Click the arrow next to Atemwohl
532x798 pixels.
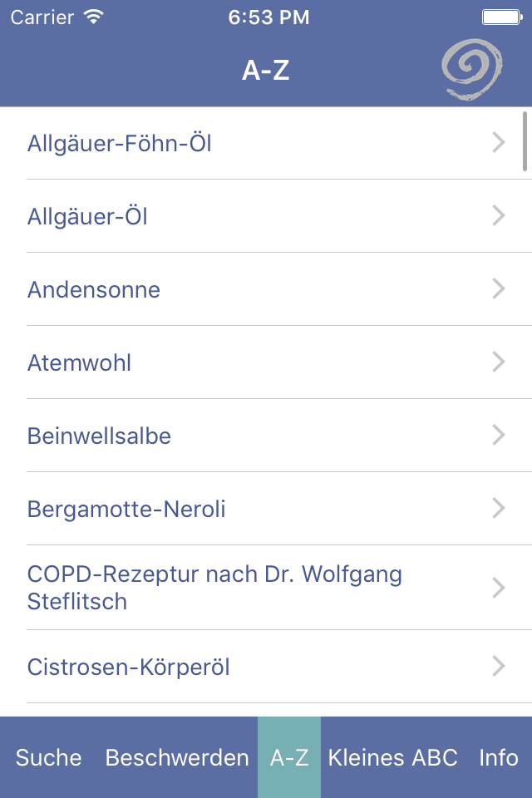499,362
